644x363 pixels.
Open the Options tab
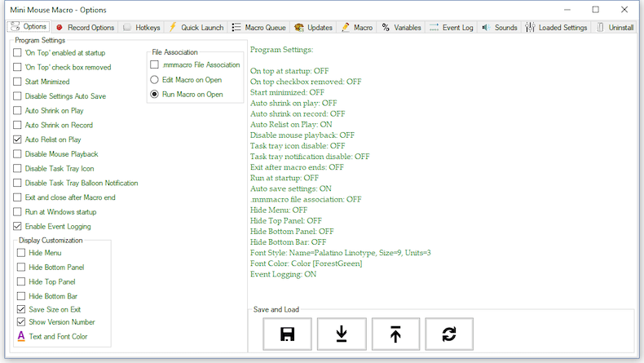click(29, 27)
